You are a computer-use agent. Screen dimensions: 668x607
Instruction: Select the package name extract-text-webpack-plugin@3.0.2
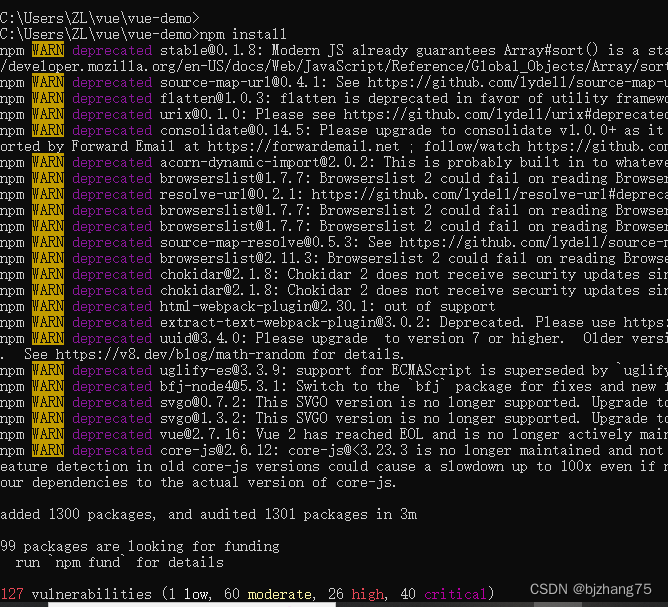pyautogui.click(x=296, y=322)
